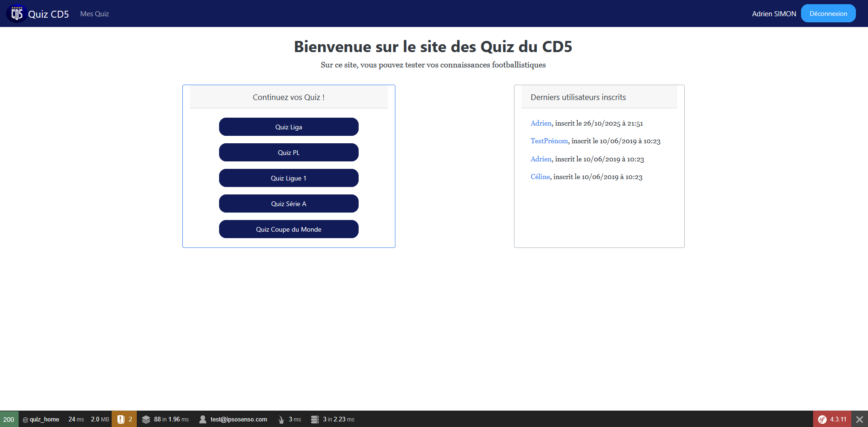
Task: Log out with the Déconnexion button
Action: pyautogui.click(x=828, y=13)
